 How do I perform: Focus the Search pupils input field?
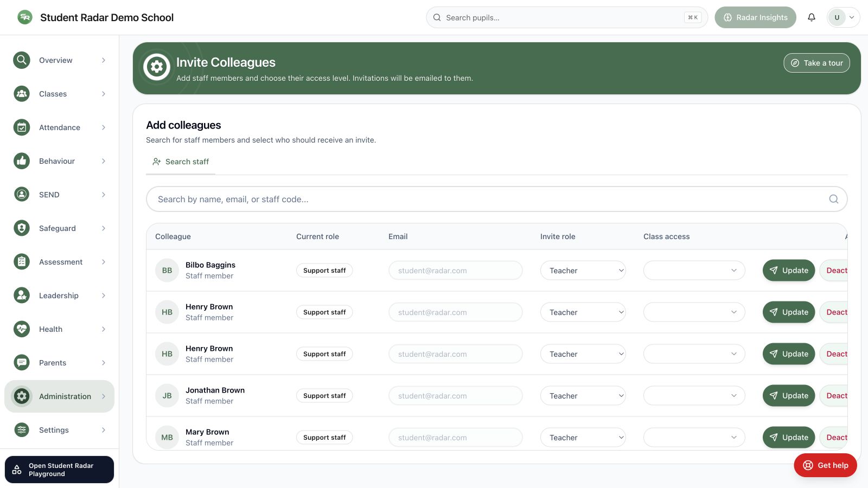coord(567,17)
